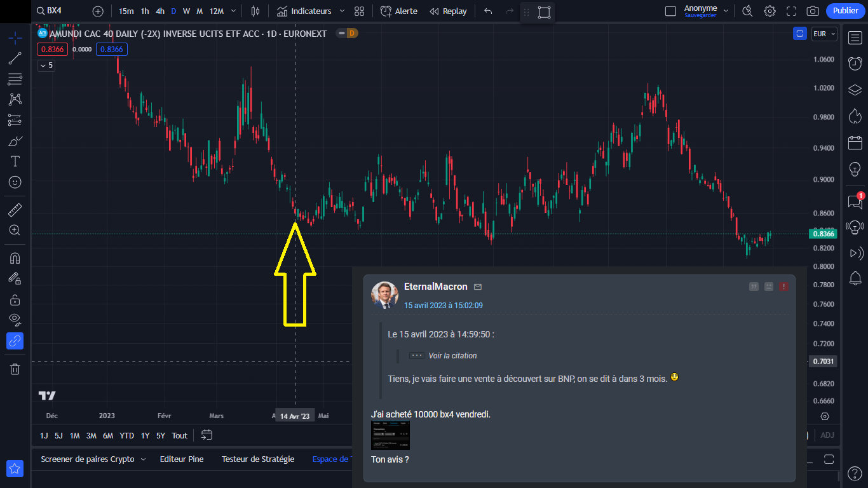Expand the Screener de paires Crypto dropdown
Screen dimensions: 868x488
(143, 459)
